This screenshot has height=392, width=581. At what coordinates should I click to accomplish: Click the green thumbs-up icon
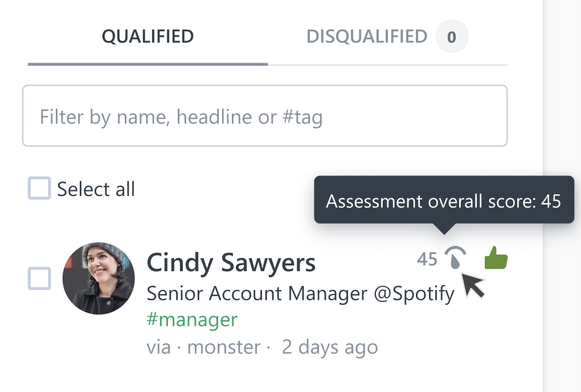click(496, 258)
